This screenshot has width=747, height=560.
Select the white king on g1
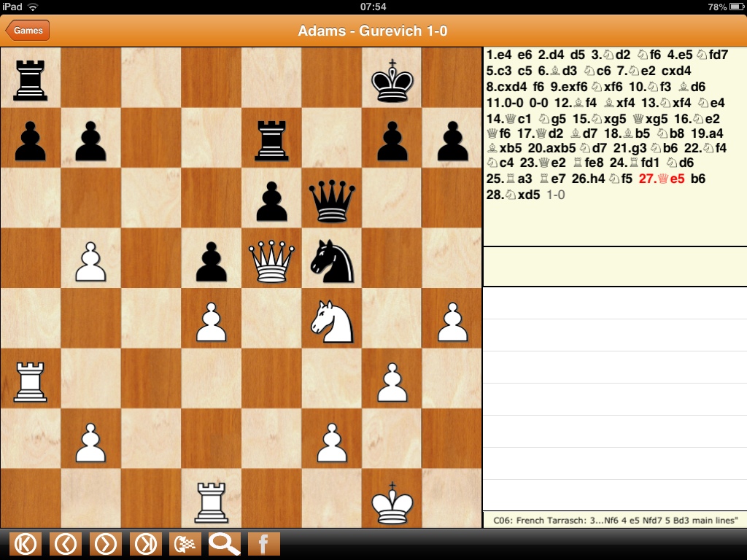(392, 500)
